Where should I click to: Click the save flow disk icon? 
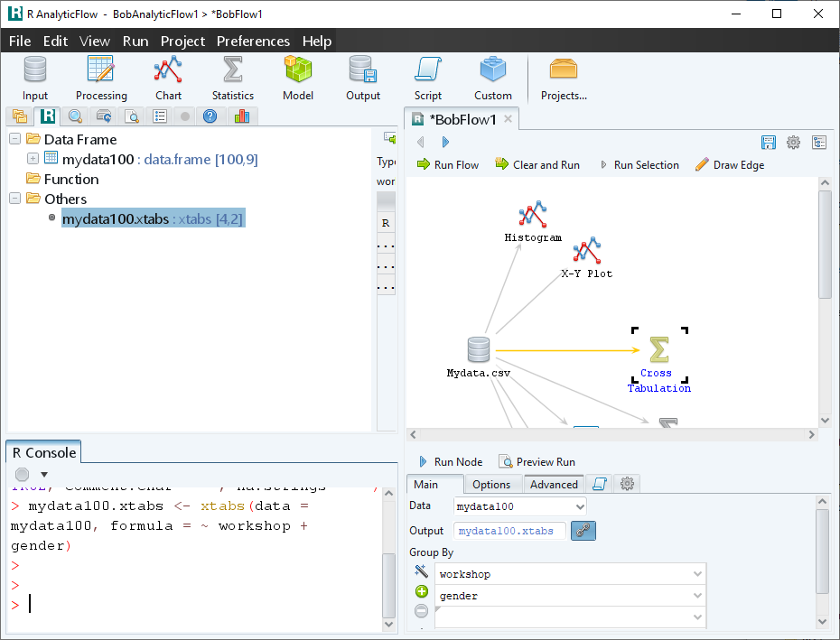[x=769, y=143]
